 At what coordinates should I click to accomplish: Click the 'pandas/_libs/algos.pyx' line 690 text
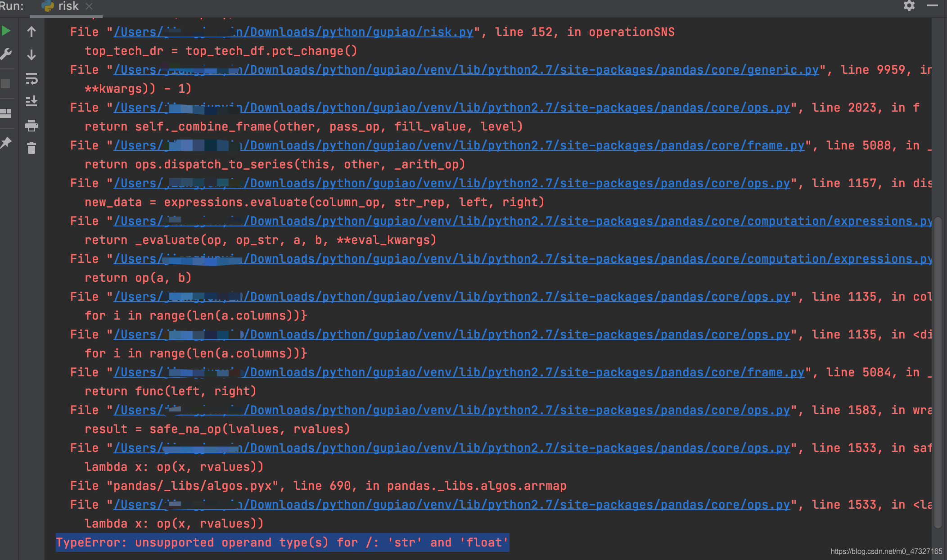[318, 486]
